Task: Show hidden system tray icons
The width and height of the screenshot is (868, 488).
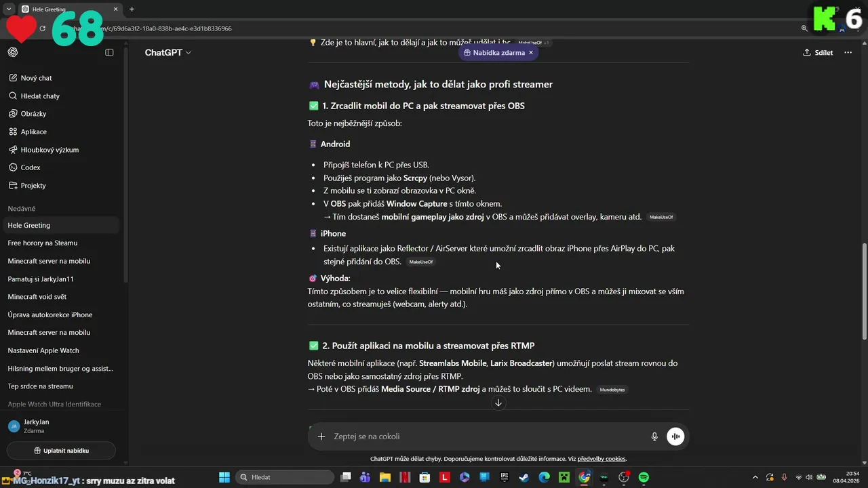Action: coord(755,477)
